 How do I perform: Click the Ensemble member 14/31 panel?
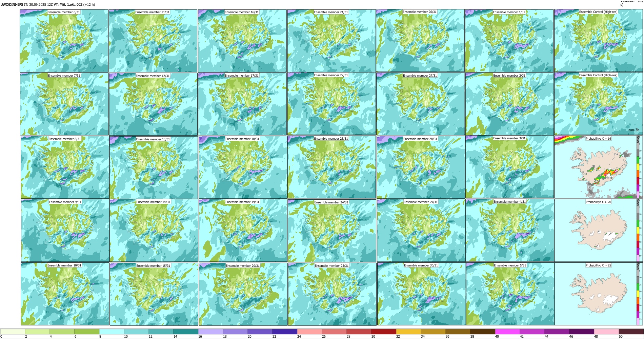154,231
